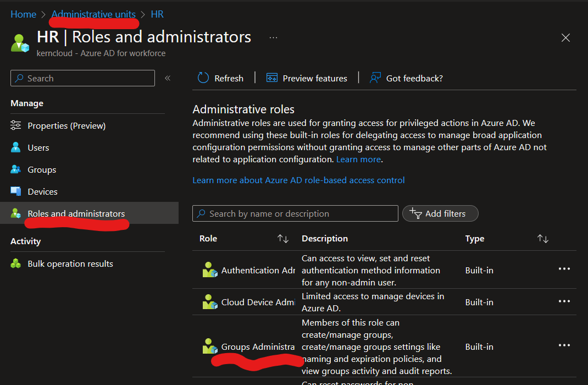
Task: Open the Administrative units breadcrumb link
Action: click(93, 14)
